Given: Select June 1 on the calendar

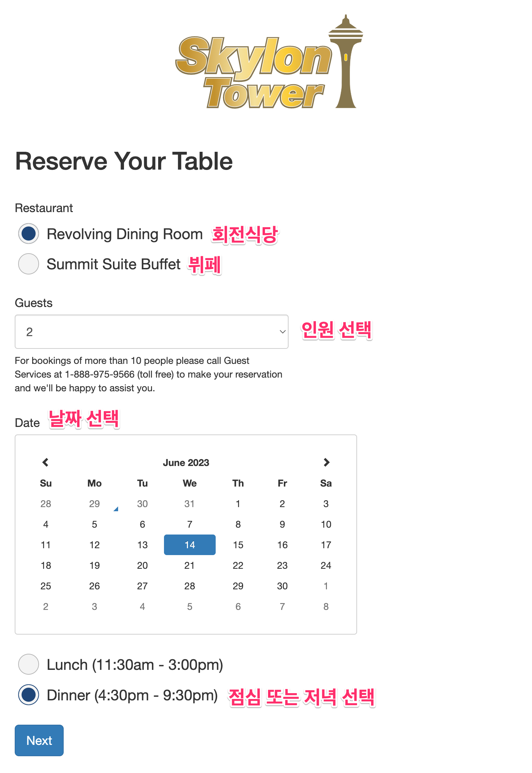Looking at the screenshot, I should coord(238,504).
